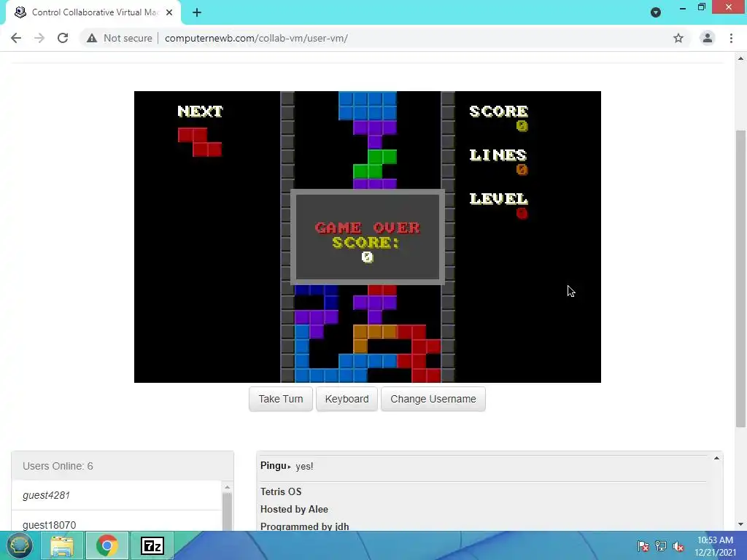Click the page vertical scrollbar thumb
This screenshot has width=747, height=560.
click(x=740, y=279)
